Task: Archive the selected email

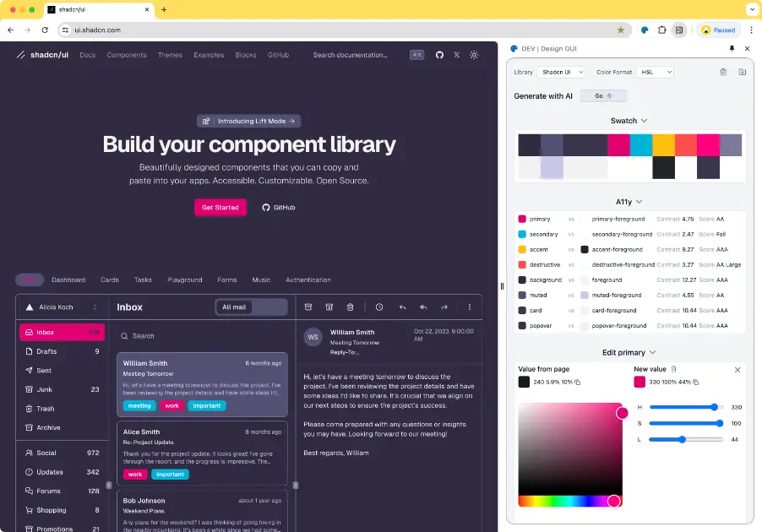Action: pos(308,307)
